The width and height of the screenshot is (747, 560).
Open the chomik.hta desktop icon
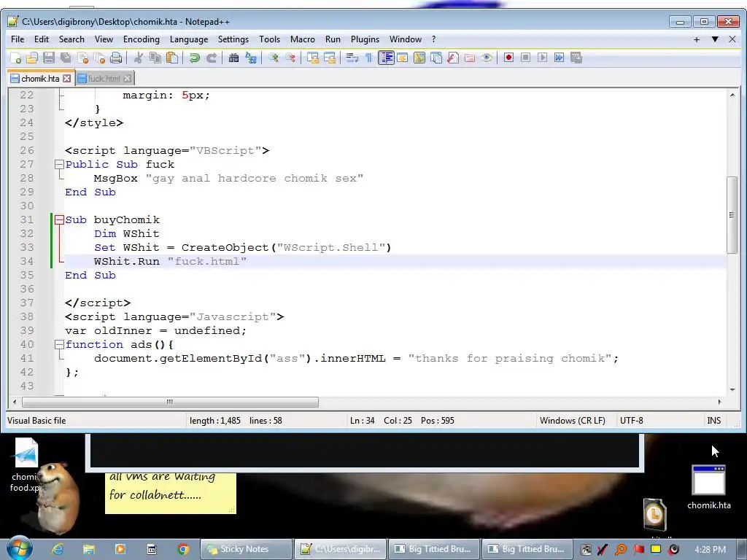[709, 487]
